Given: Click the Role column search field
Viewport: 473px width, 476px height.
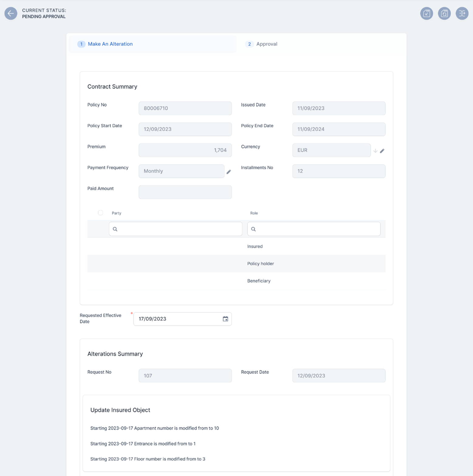Looking at the screenshot, I should [x=314, y=229].
